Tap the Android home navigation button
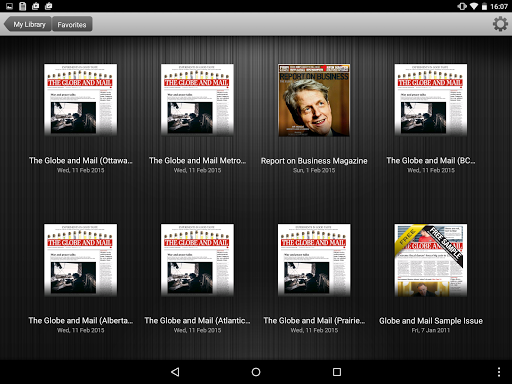Image resolution: width=512 pixels, height=384 pixels. 256,372
